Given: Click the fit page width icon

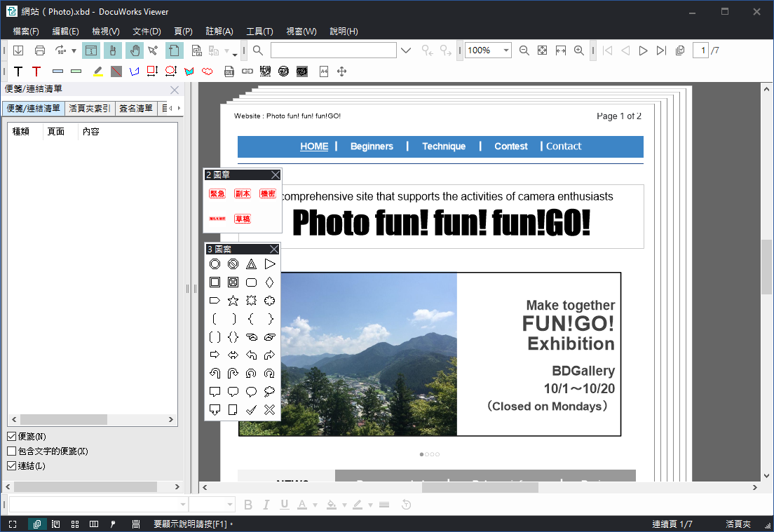Looking at the screenshot, I should pyautogui.click(x=561, y=50).
